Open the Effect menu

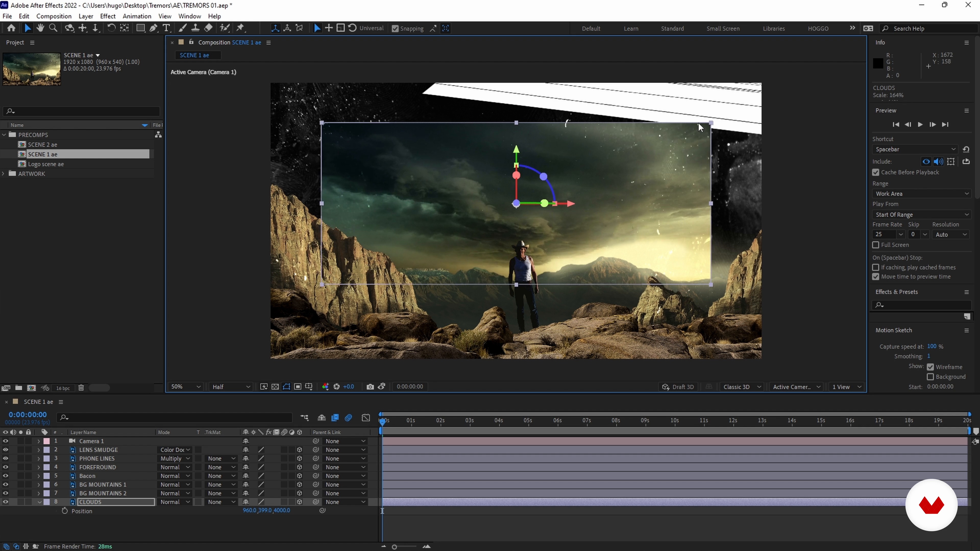[x=108, y=16]
